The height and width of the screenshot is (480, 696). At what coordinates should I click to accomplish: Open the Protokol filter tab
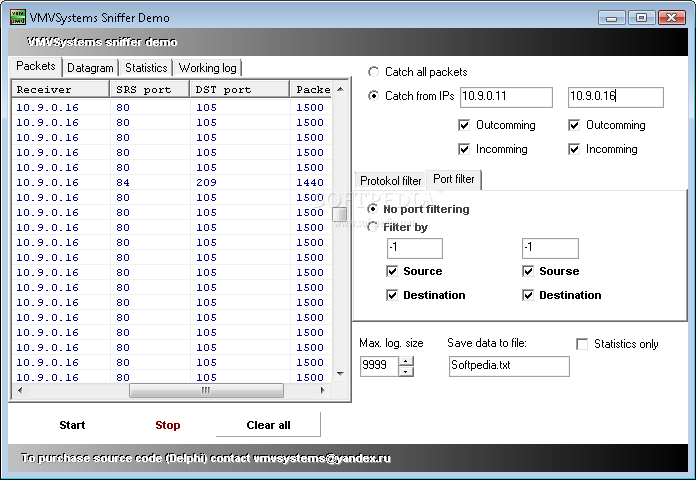click(391, 181)
